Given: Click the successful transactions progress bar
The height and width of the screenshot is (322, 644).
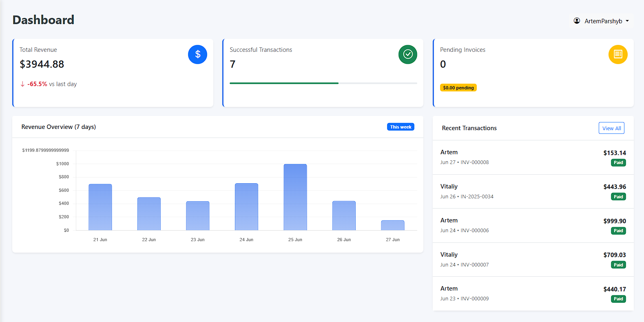Looking at the screenshot, I should point(323,83).
